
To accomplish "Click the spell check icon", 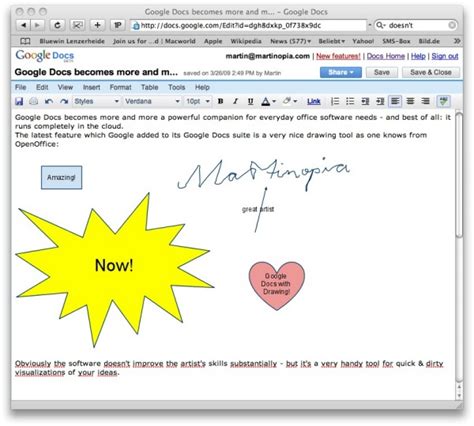I will (443, 101).
